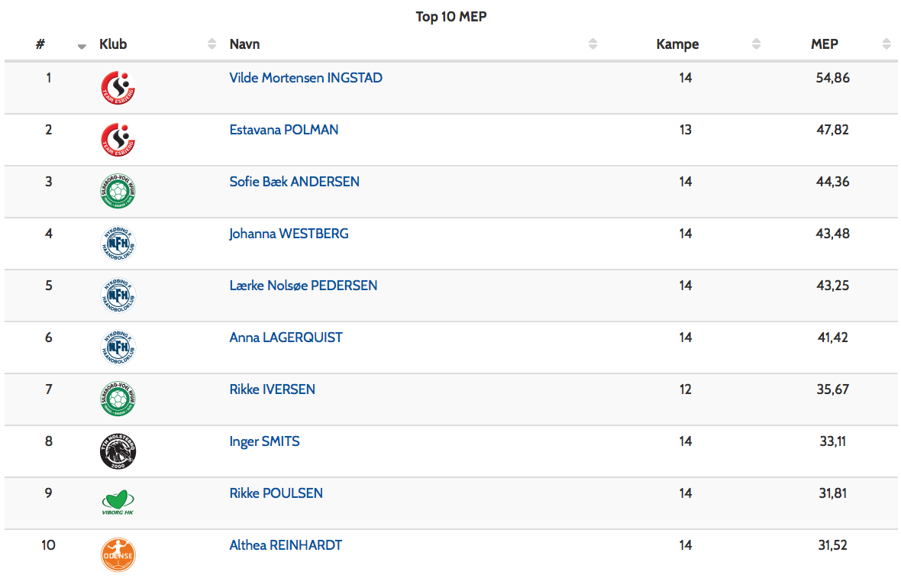Follow the Lærke Nolsøe PEDERSEN link
The width and height of the screenshot is (901, 588).
pos(303,286)
